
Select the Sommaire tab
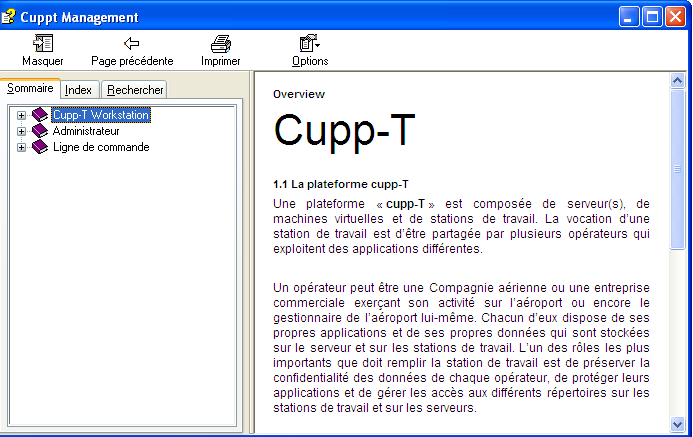[x=30, y=88]
